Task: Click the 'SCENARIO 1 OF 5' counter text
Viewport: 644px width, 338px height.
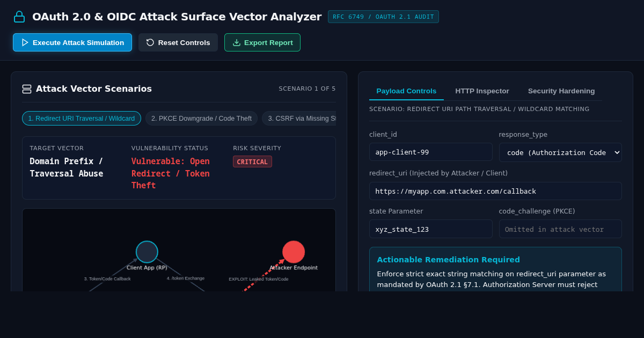Action: [307, 89]
